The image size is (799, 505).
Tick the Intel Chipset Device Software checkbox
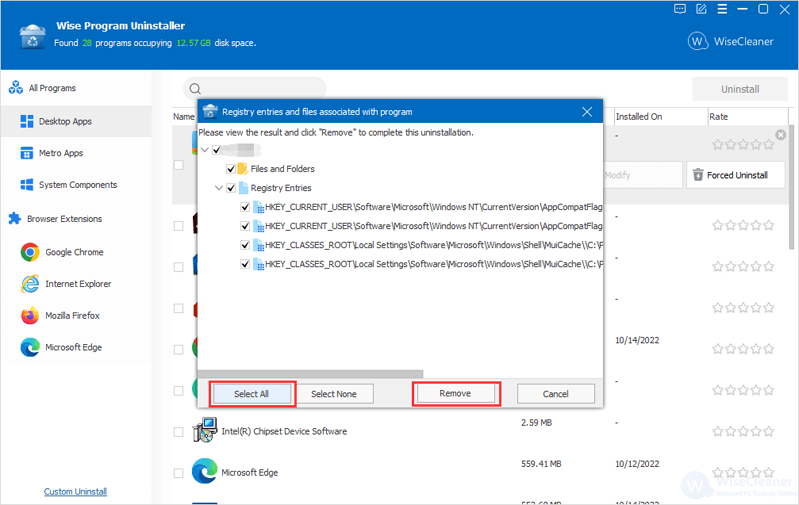[x=178, y=432]
